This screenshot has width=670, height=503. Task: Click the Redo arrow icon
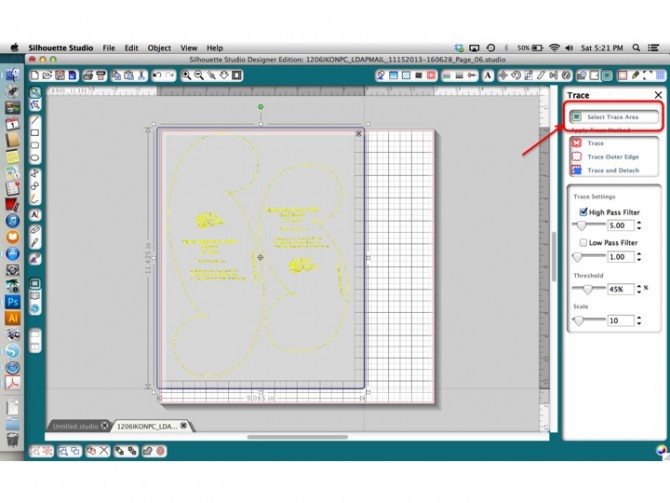pos(170,76)
